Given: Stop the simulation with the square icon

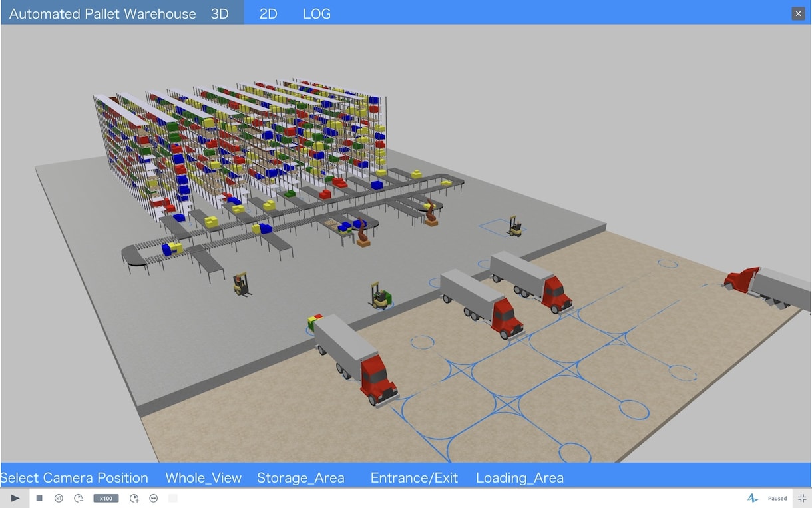Looking at the screenshot, I should (x=39, y=498).
